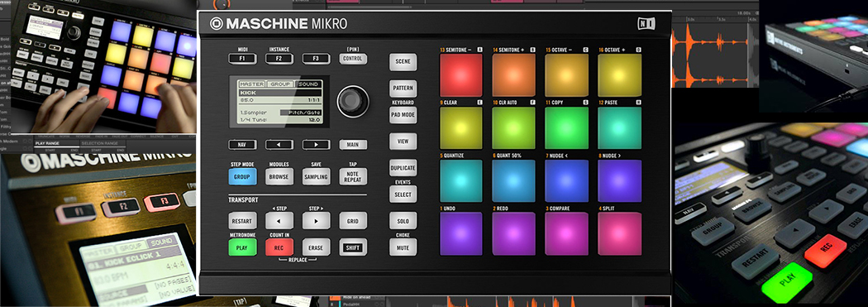This screenshot has width=868, height=307.
Task: Click the DUPLICATE button
Action: pos(403,167)
